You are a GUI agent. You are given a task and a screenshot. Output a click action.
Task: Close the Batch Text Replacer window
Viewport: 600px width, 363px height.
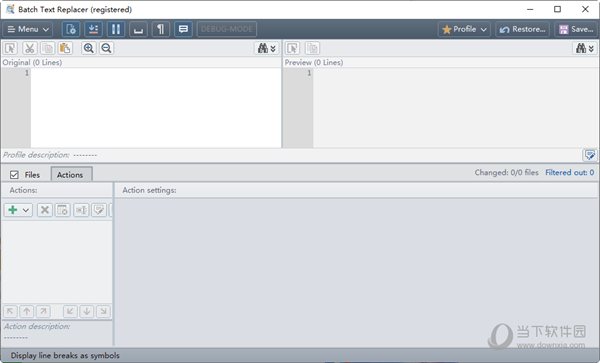coord(585,9)
